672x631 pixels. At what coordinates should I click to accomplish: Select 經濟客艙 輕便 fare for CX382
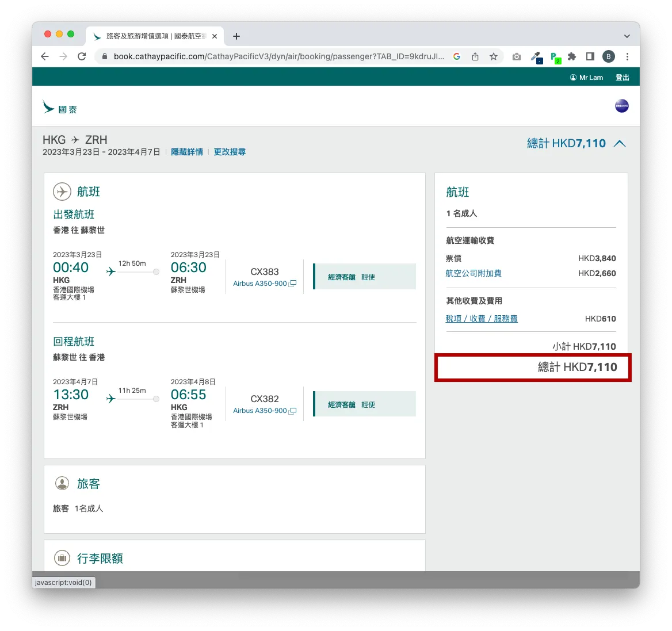point(365,404)
